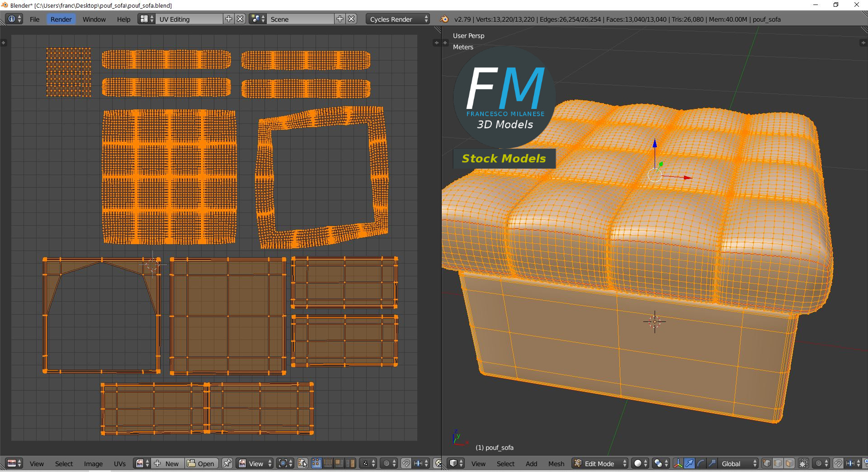The width and height of the screenshot is (868, 472).
Task: Open the Cycles Render engine dropdown
Action: click(x=398, y=19)
